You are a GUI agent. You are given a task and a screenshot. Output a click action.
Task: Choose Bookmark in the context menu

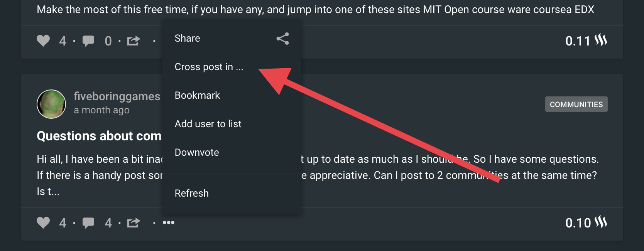[197, 96]
